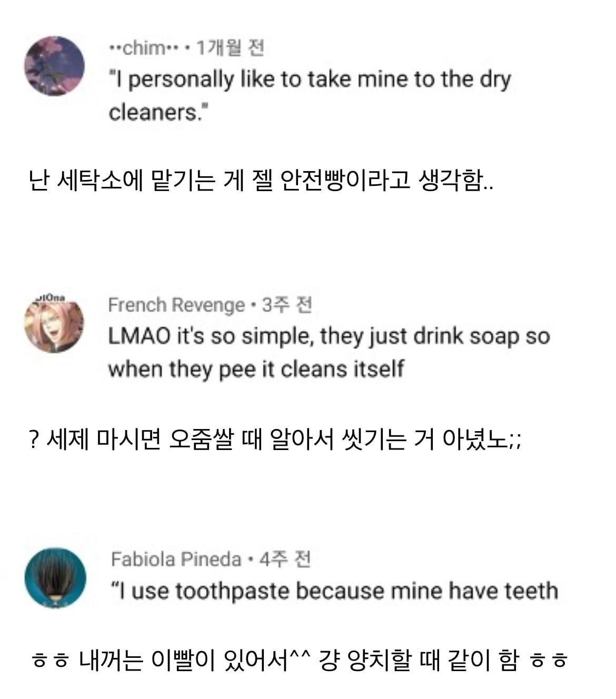Click the small JIOna label above avatar
The image size is (616, 699).
pyautogui.click(x=48, y=298)
